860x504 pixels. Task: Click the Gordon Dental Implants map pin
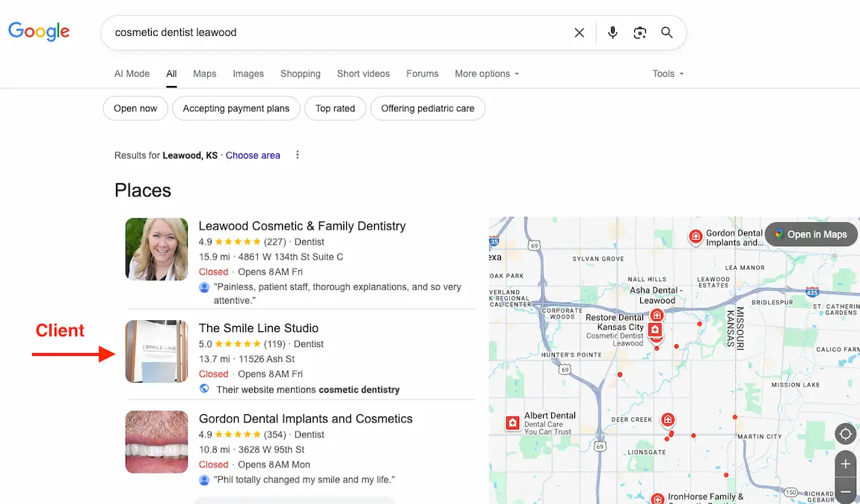point(695,237)
